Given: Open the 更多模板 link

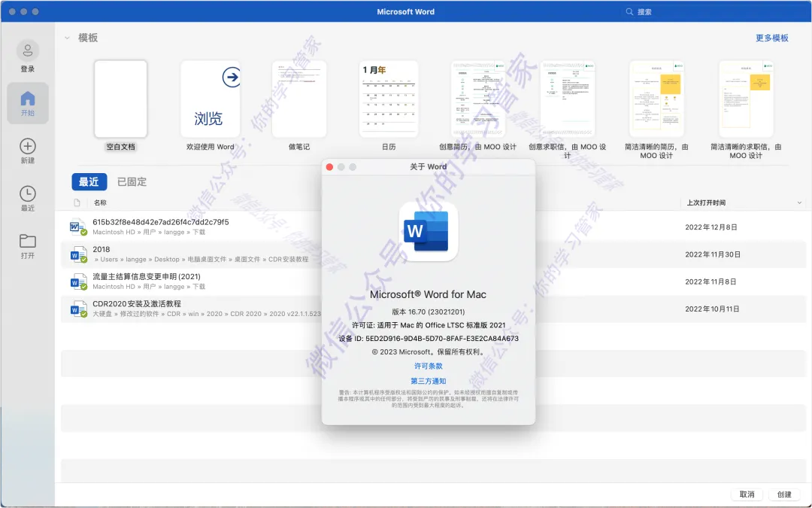Looking at the screenshot, I should [771, 38].
